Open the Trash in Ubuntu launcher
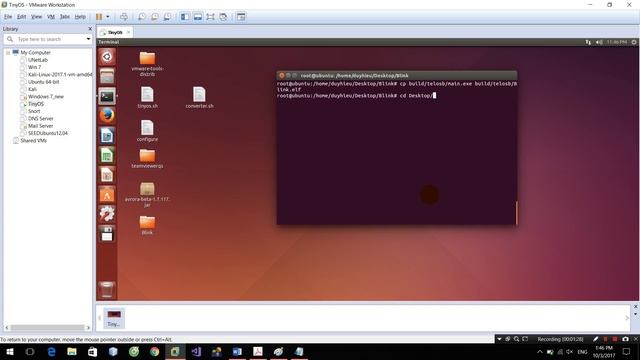The width and height of the screenshot is (640, 360). (x=107, y=290)
